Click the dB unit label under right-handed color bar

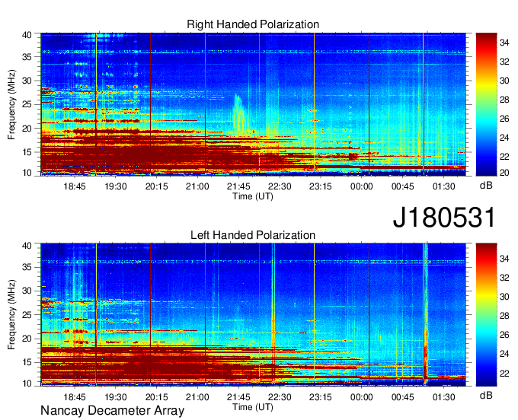(486, 186)
